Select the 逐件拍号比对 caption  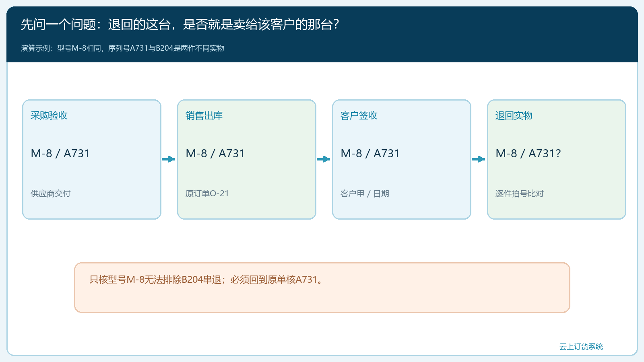520,193
